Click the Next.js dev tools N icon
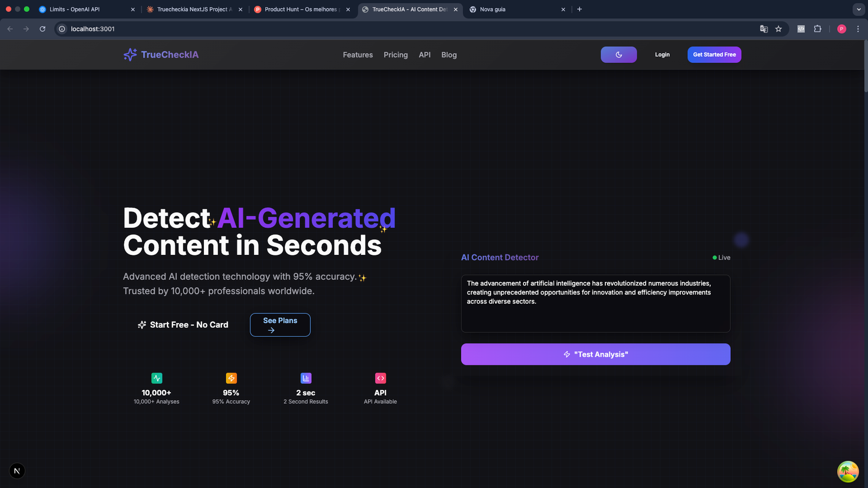868x488 pixels. (x=17, y=471)
